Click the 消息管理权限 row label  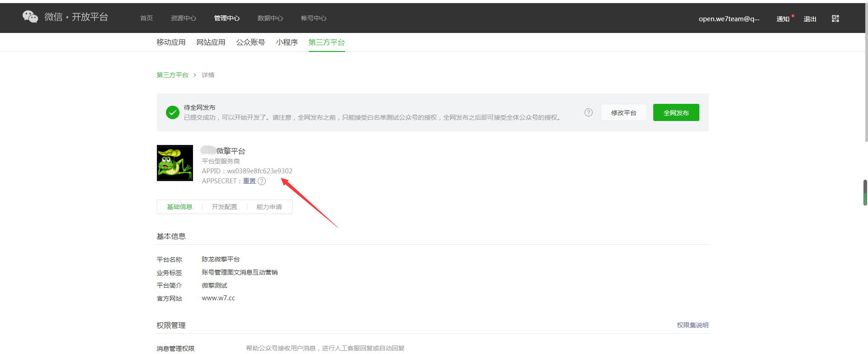click(x=175, y=348)
